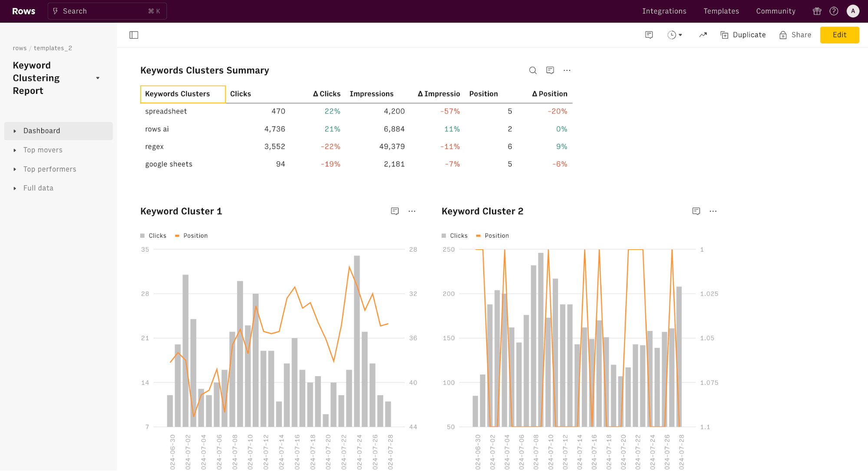Expand the Full data arrow
The image size is (868, 471).
pos(15,188)
